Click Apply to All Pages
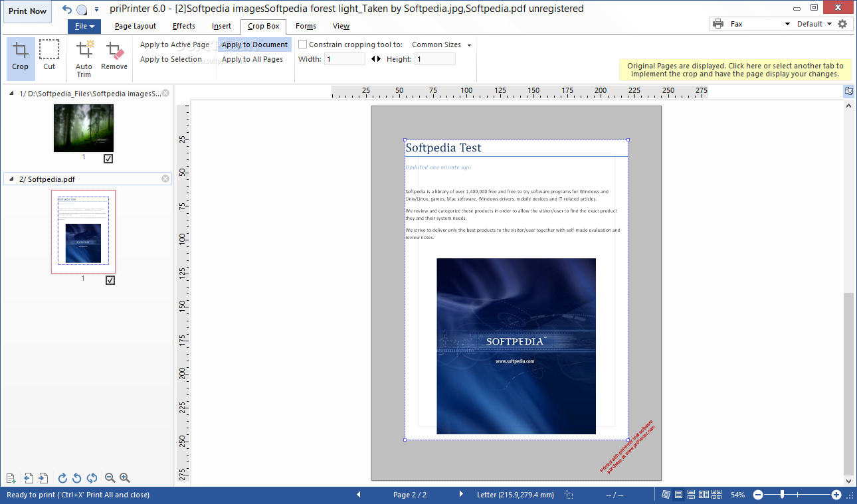 (x=252, y=59)
